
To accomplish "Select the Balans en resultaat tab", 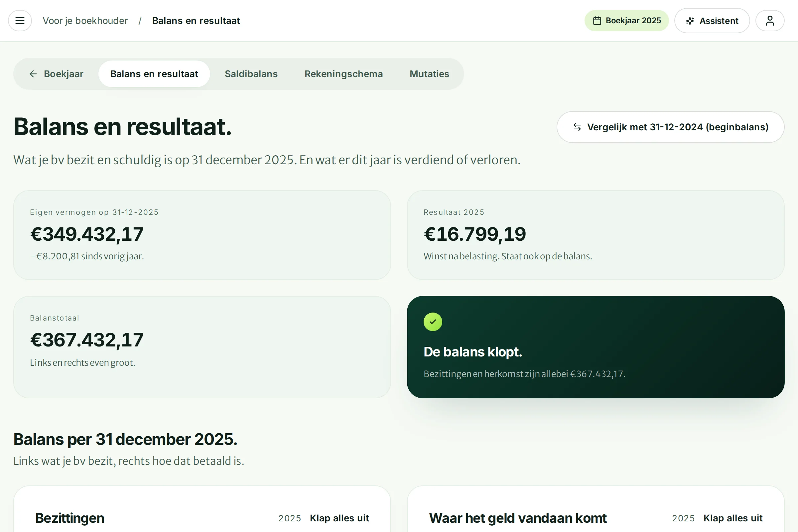I will pos(154,74).
